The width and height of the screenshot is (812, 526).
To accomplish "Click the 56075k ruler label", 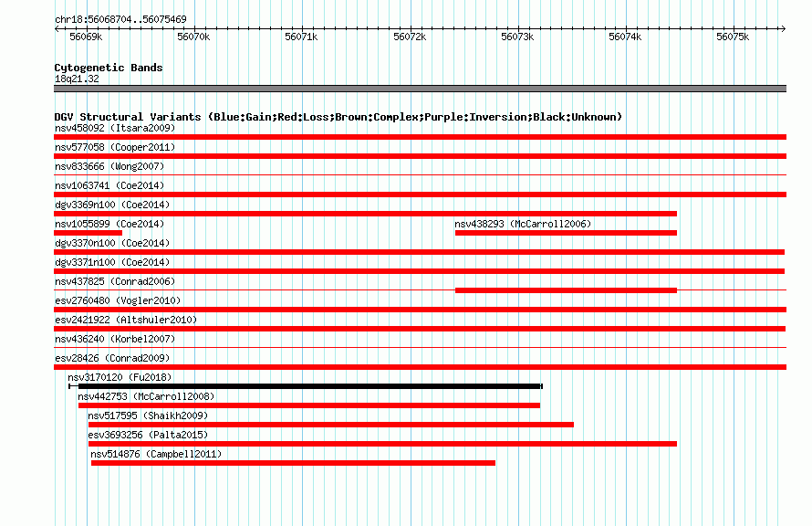I will click(733, 37).
